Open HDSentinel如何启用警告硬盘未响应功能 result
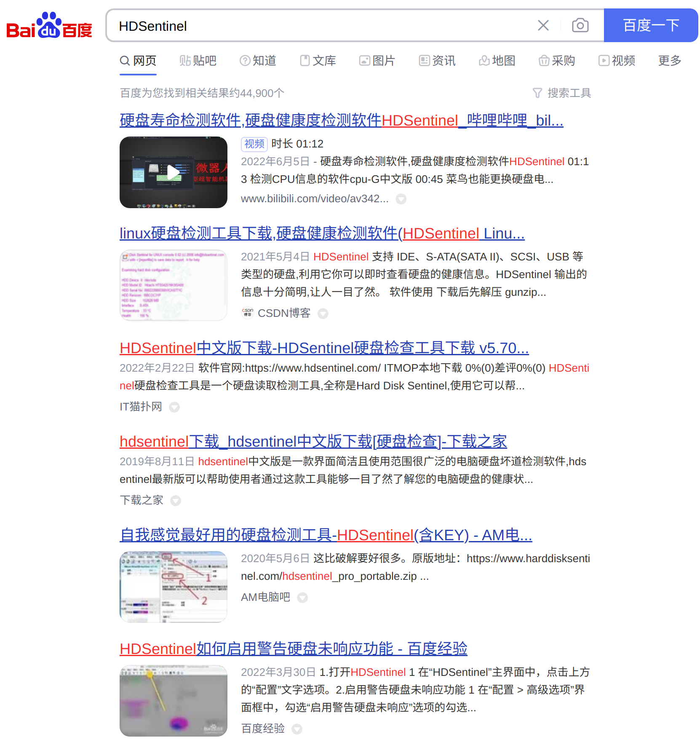The height and width of the screenshot is (745, 700). 294,649
